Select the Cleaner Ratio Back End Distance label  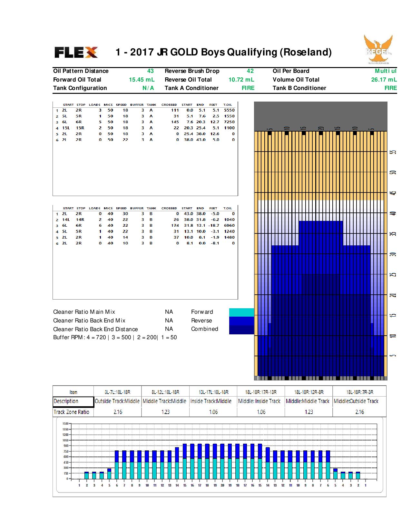(95, 329)
